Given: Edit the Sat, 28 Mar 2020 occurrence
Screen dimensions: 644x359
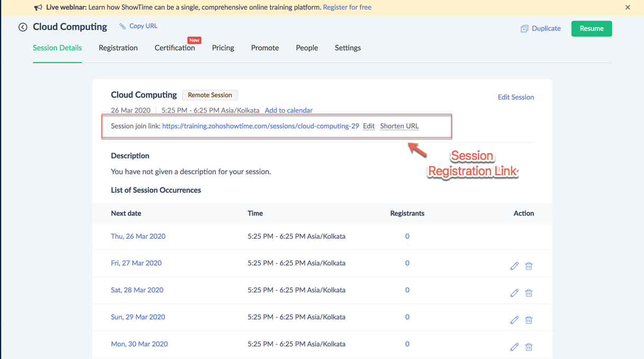Looking at the screenshot, I should pos(514,293).
